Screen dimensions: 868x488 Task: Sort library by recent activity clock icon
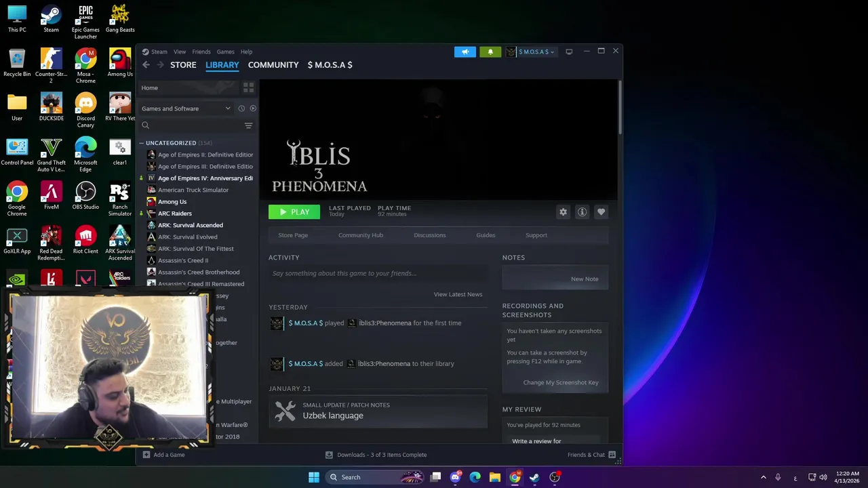coord(241,108)
